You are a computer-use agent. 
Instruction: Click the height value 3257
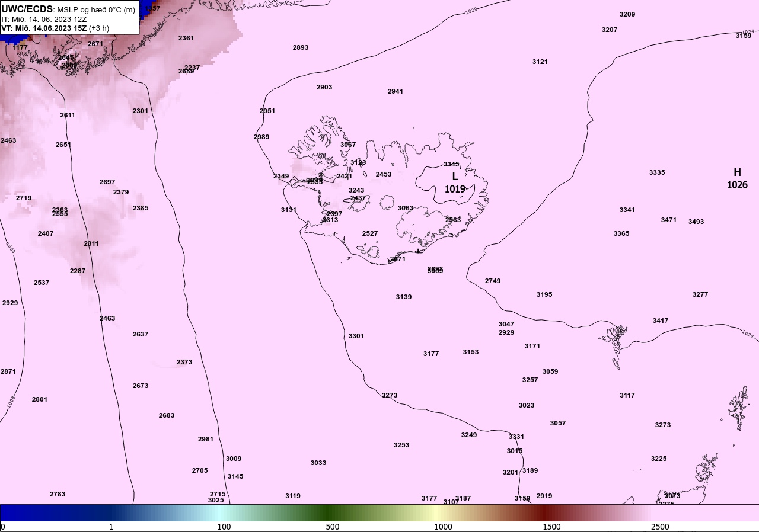pyautogui.click(x=530, y=380)
